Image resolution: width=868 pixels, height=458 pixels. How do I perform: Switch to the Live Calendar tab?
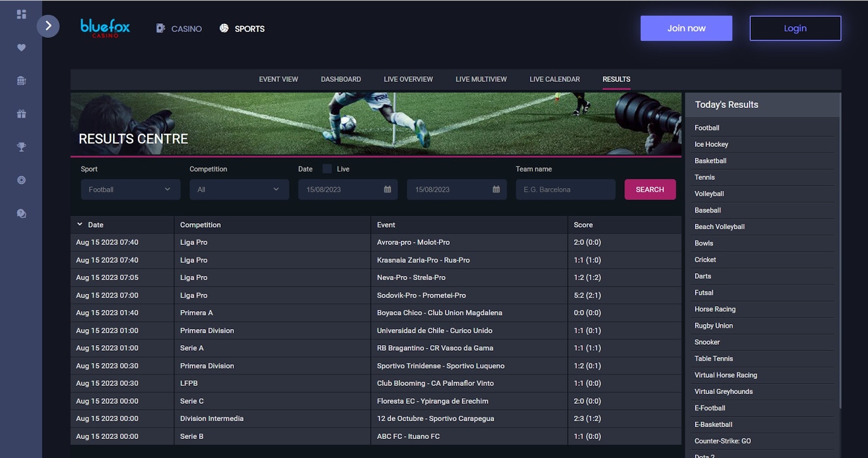(554, 79)
